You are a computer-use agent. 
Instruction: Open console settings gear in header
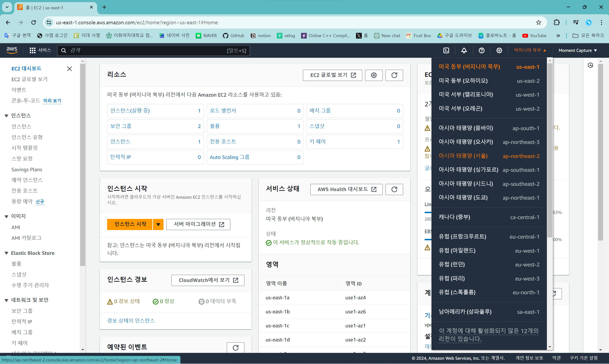point(499,50)
